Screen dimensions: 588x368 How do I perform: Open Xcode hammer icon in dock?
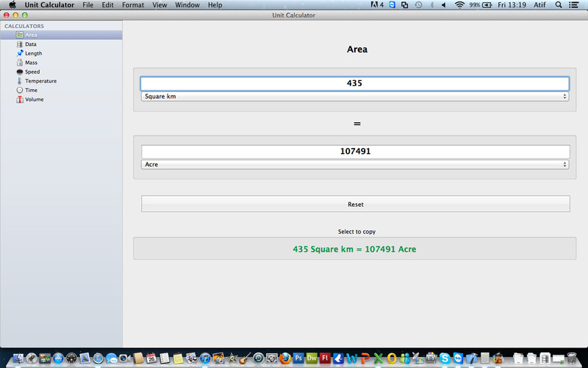(471, 358)
